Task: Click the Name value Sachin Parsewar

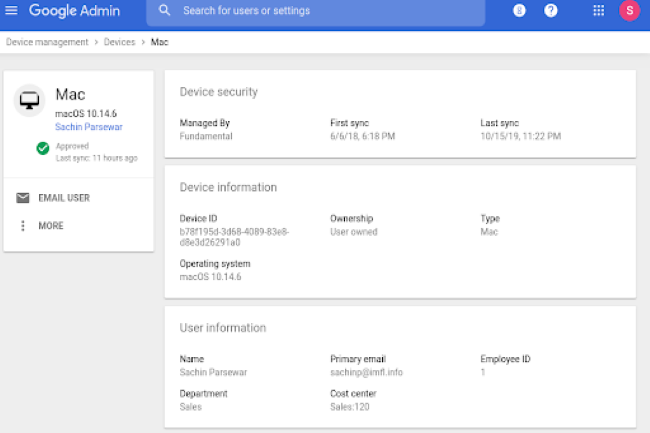Action: point(213,372)
